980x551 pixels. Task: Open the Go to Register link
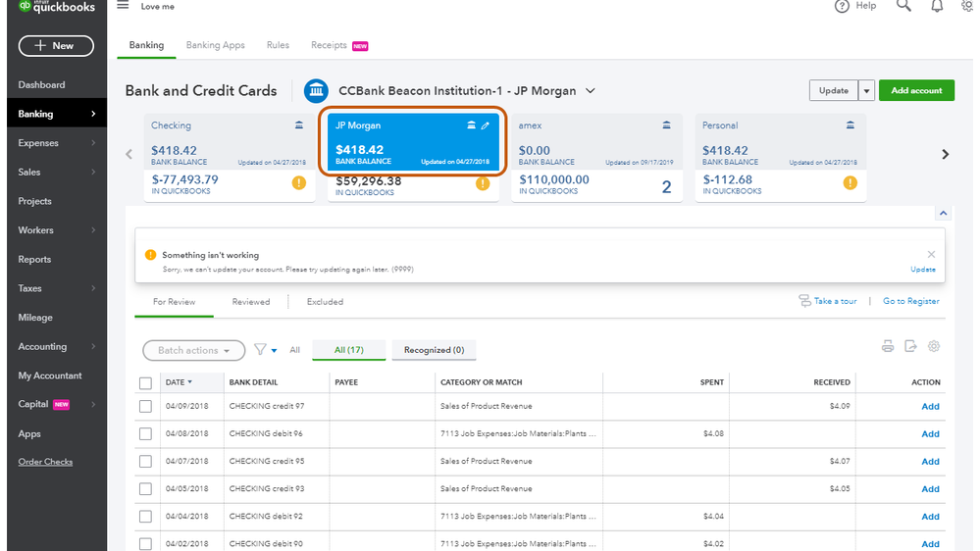tap(910, 301)
